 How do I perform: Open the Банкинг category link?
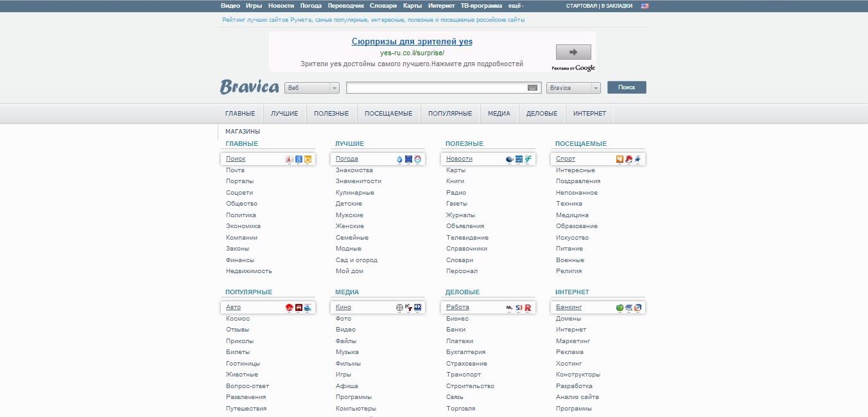point(569,307)
